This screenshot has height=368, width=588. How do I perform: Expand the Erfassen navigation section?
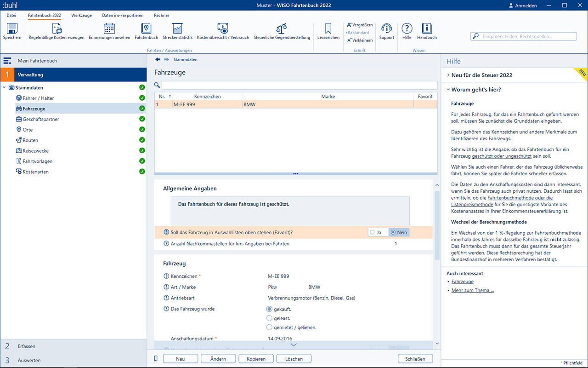pos(73,346)
